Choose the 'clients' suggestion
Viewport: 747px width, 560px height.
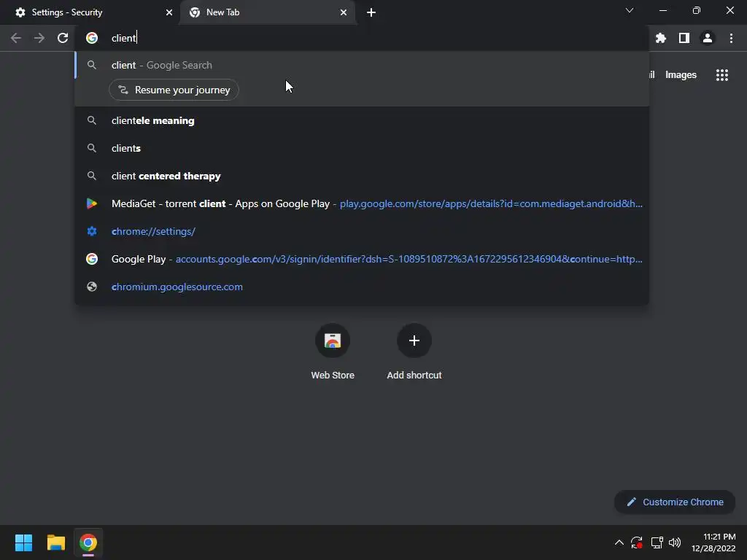tap(362, 149)
